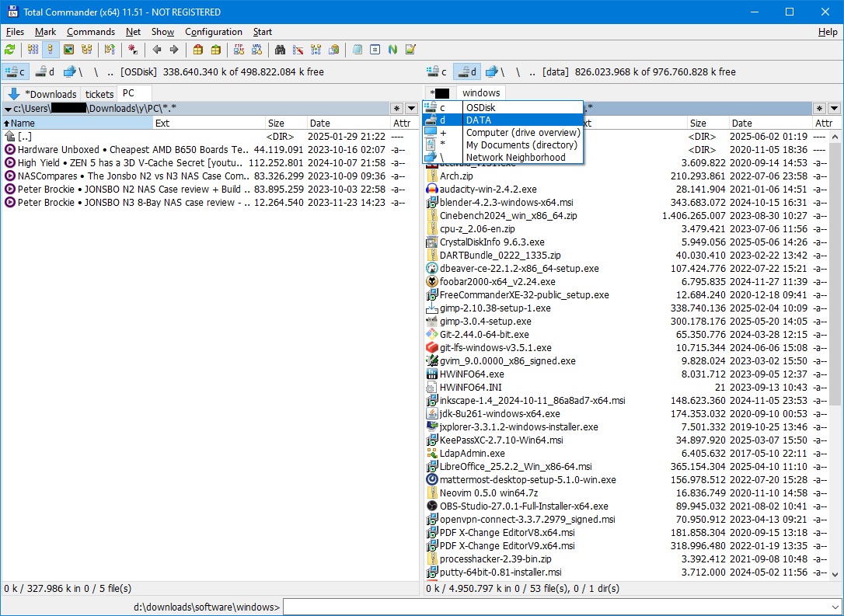
Task: Launch the Notepad toolbar icon
Action: click(357, 50)
